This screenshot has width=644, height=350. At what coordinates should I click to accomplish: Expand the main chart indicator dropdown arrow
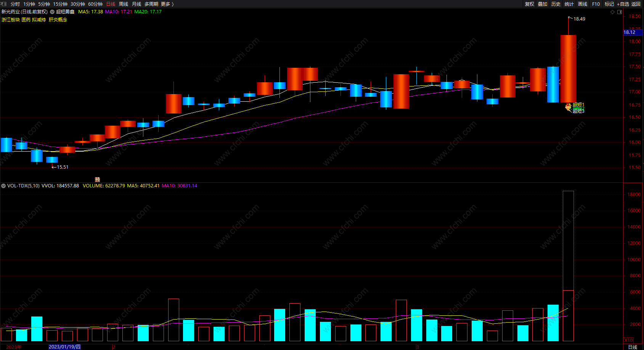coord(52,12)
